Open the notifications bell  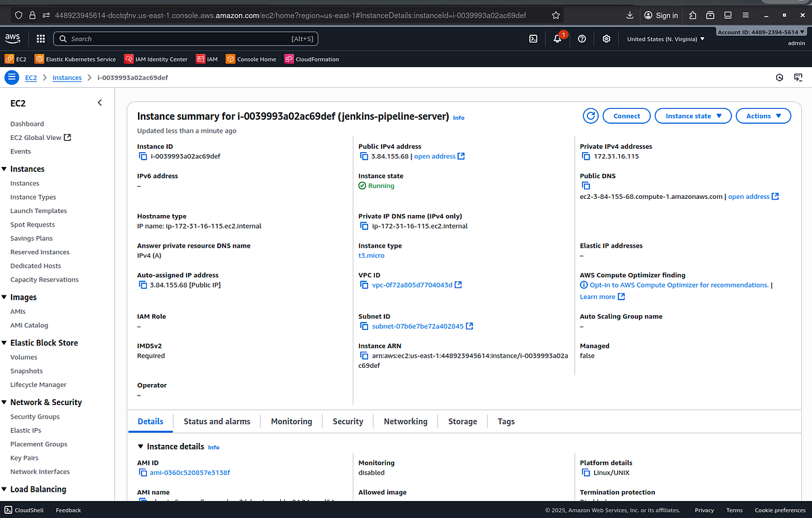pyautogui.click(x=556, y=39)
